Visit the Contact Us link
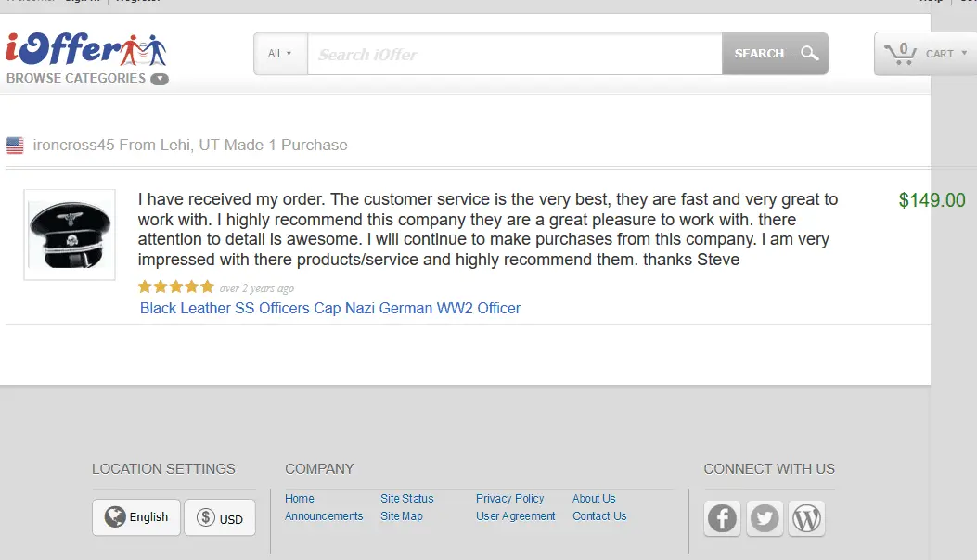 click(598, 516)
